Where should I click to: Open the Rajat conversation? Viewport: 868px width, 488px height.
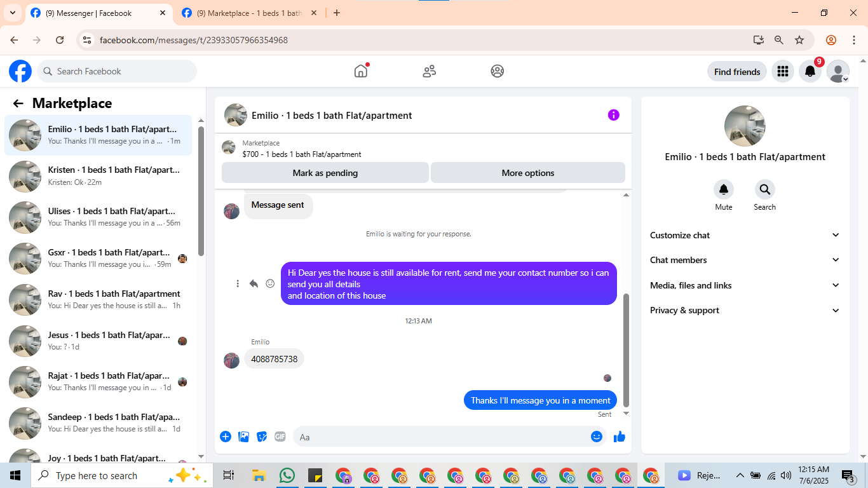pyautogui.click(x=98, y=382)
